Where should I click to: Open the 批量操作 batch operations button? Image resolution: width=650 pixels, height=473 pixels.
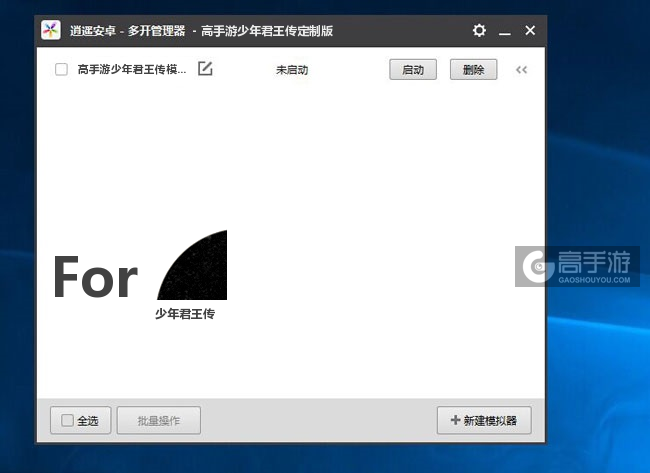pos(159,420)
